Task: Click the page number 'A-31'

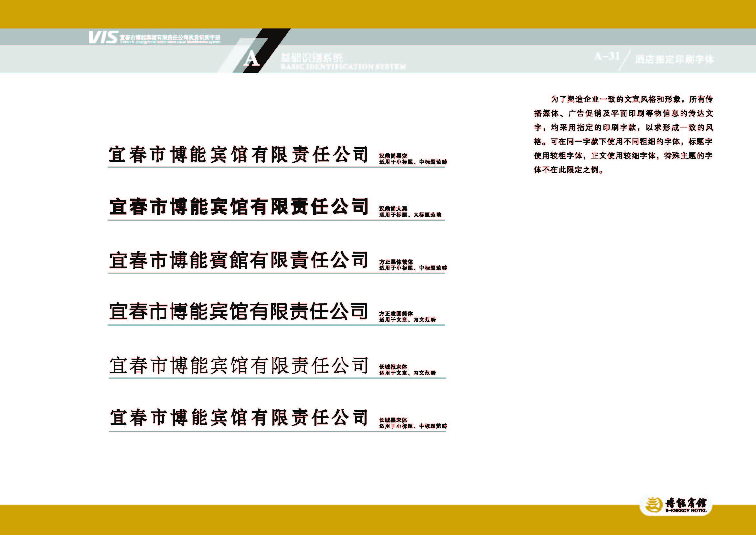Action: pos(607,56)
